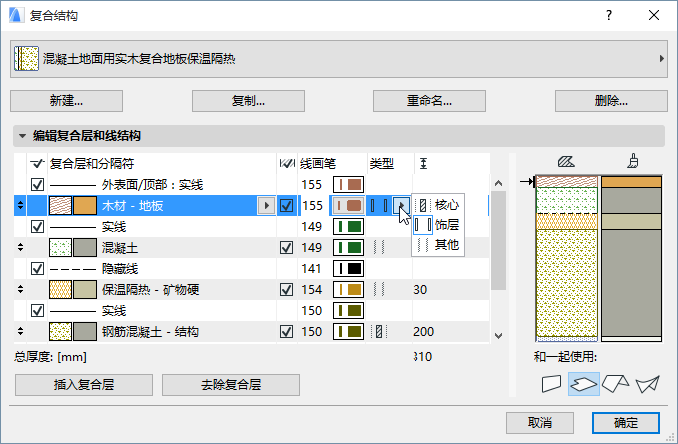Choose 饰层 (finish) type from popup

click(x=438, y=225)
